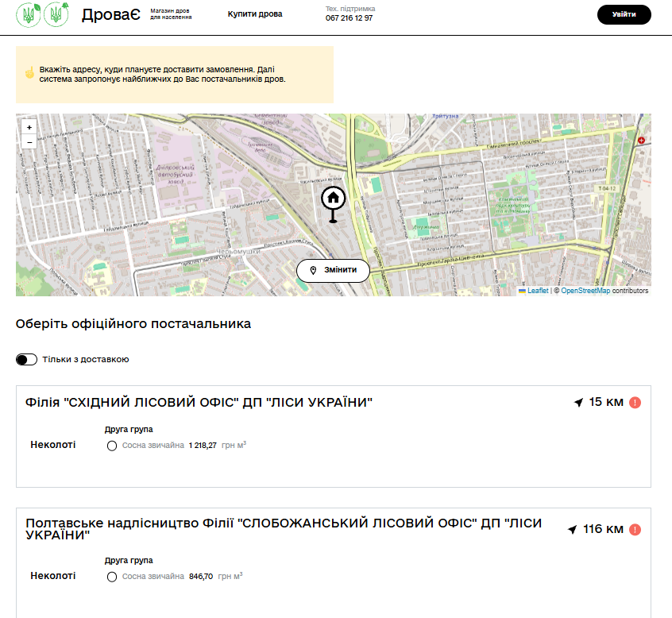Screen dimensions: 672x618
Task: Click support phone number 067 216 12 97
Action: [349, 18]
